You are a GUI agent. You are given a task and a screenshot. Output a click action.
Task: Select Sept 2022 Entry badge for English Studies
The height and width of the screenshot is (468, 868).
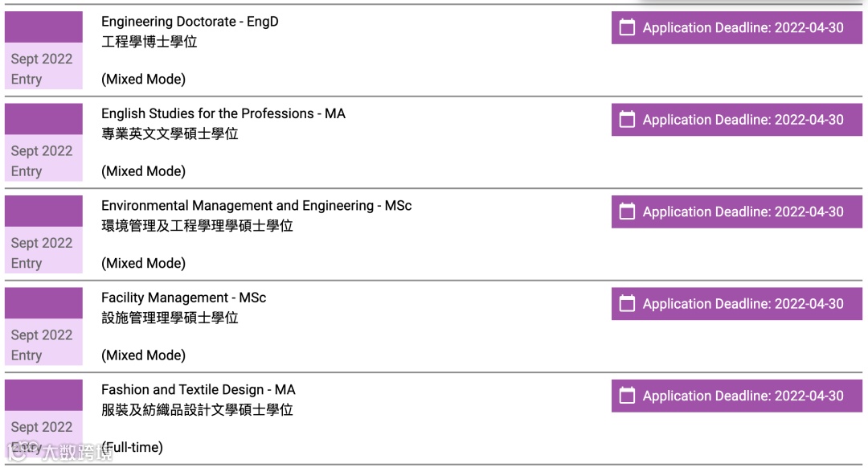click(x=43, y=159)
